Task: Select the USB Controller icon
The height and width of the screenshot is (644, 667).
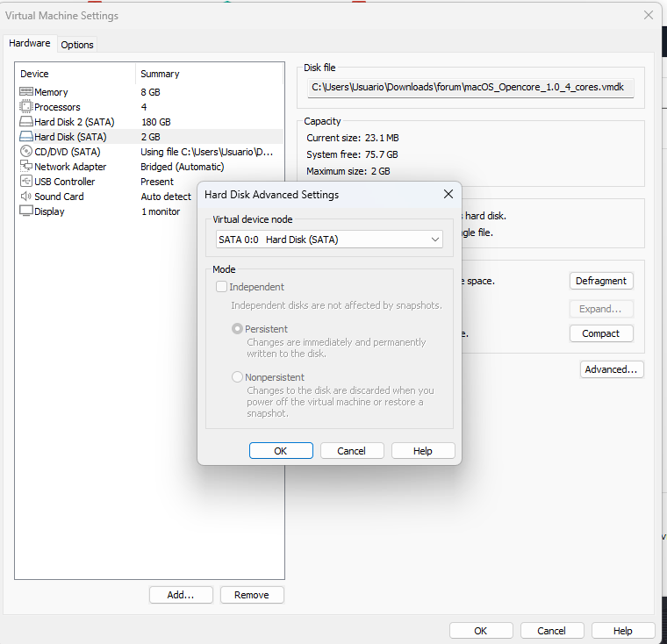Action: 26,182
